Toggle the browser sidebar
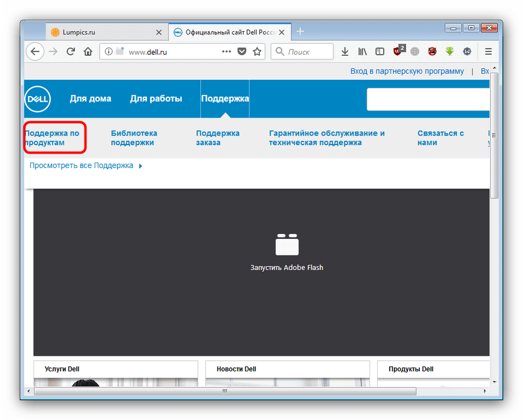Viewport: 523px width, 420px height. coord(380,52)
